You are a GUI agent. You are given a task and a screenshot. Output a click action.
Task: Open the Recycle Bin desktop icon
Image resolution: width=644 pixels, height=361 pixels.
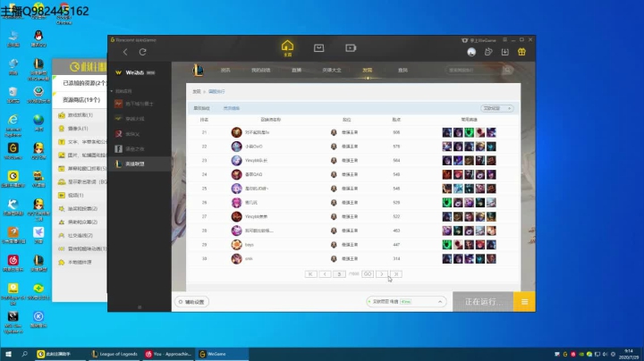(x=13, y=95)
